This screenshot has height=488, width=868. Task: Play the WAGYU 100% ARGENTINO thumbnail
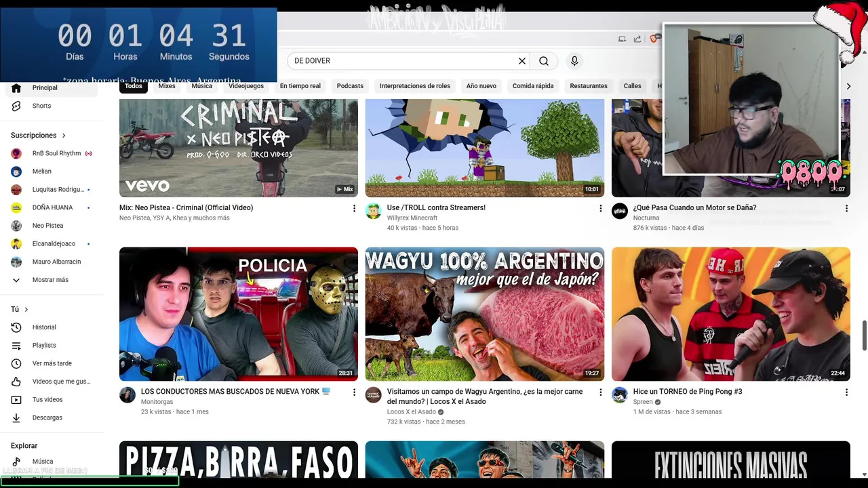coord(485,314)
